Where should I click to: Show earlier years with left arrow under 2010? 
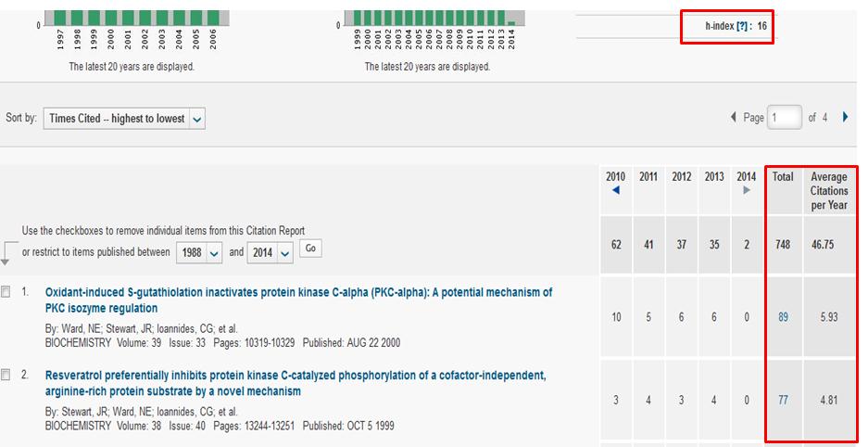[615, 190]
